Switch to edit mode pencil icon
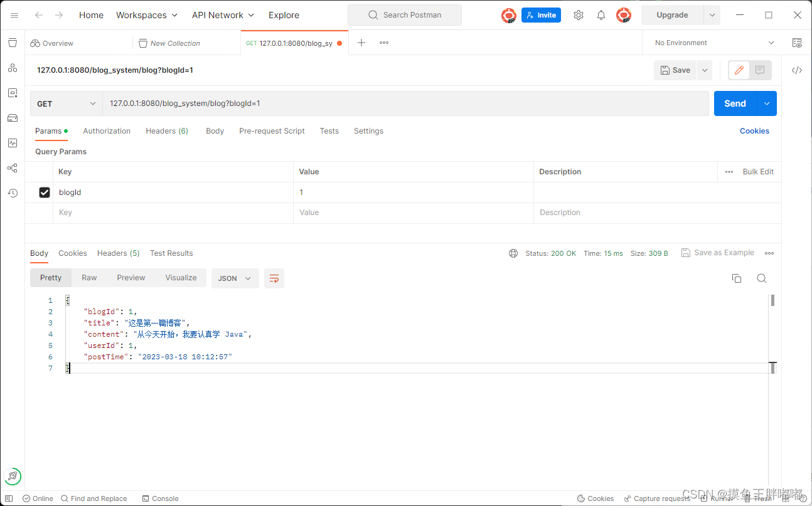The height and width of the screenshot is (506, 812). click(739, 70)
